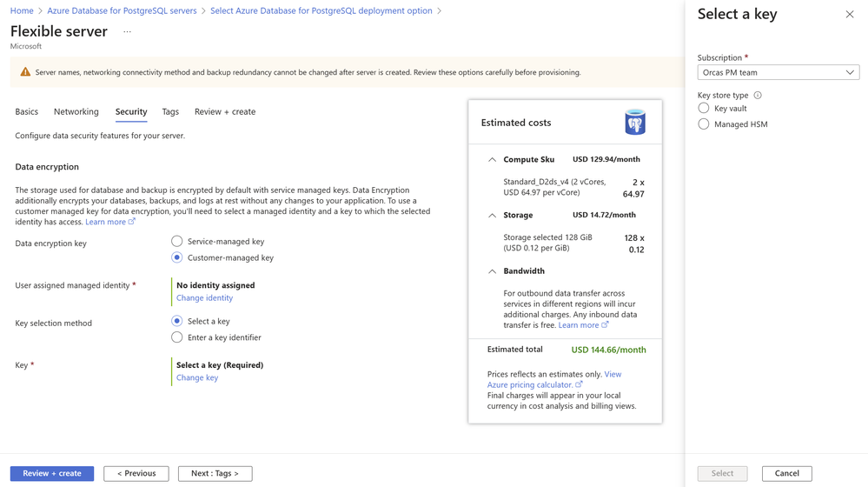The image size is (868, 487).
Task: Click the Next : Tags button
Action: tap(215, 473)
